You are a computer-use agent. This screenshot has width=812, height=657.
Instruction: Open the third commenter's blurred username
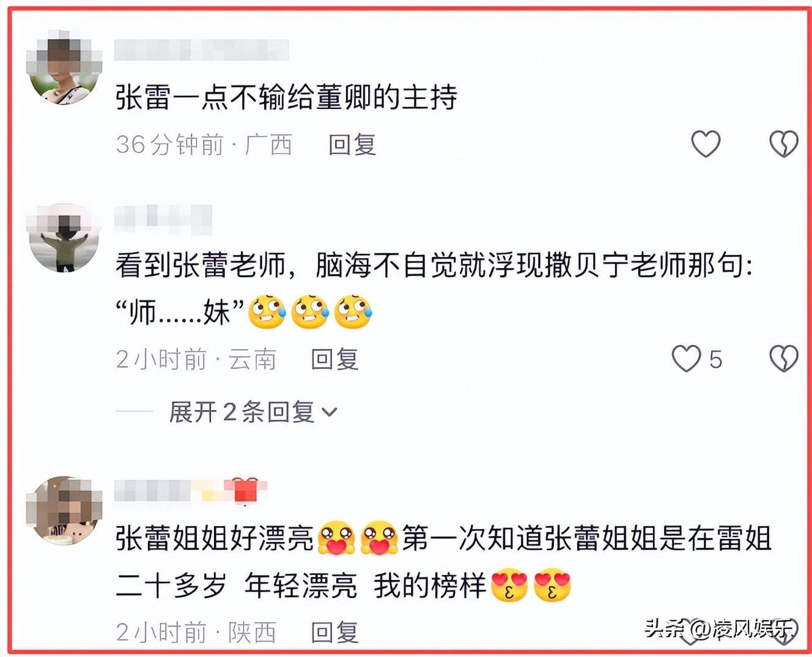click(x=169, y=491)
